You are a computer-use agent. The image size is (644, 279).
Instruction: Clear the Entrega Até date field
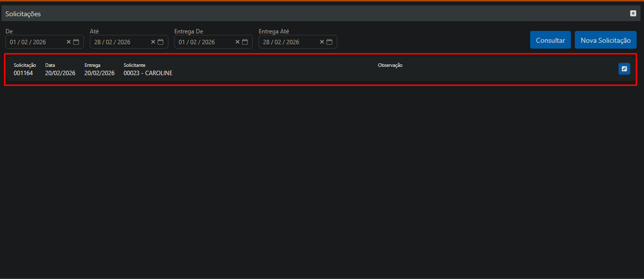point(322,42)
